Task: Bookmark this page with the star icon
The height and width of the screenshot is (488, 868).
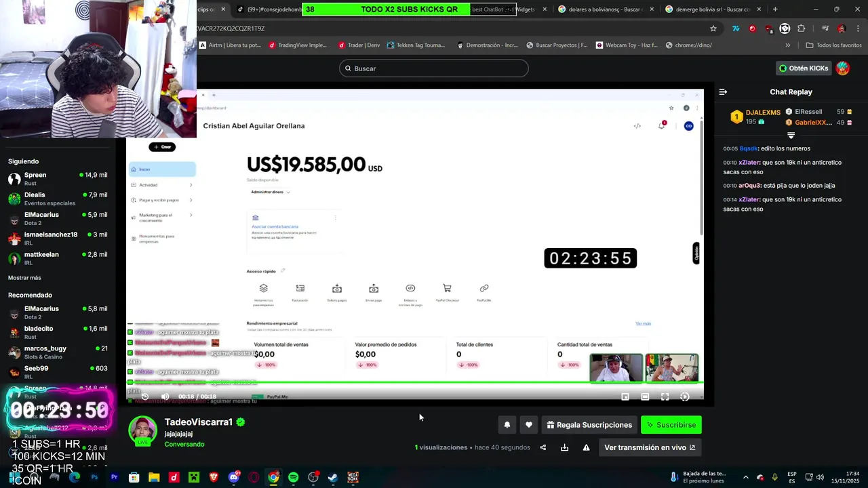Action: [x=713, y=28]
